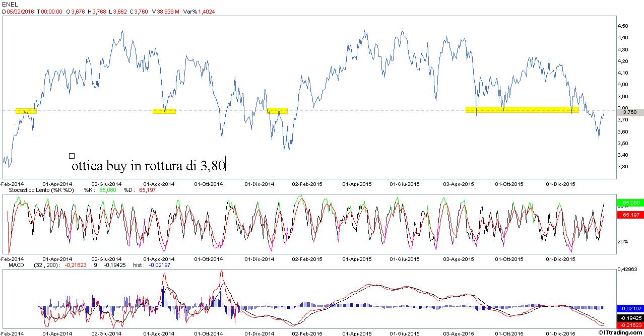Click the green 85,080 %K value badge
Screen dimensions: 644x336
630,204
